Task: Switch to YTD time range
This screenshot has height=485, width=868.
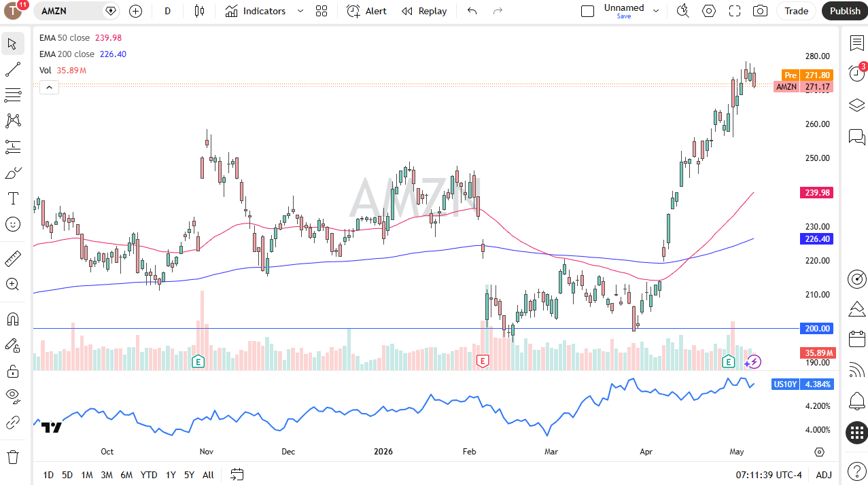Action: coord(149,475)
